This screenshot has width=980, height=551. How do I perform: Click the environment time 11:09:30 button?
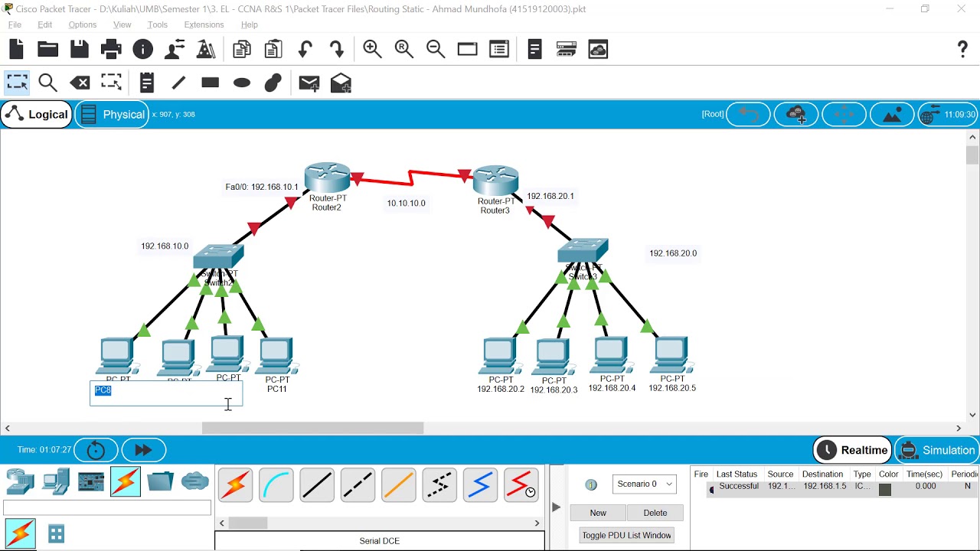tap(949, 115)
